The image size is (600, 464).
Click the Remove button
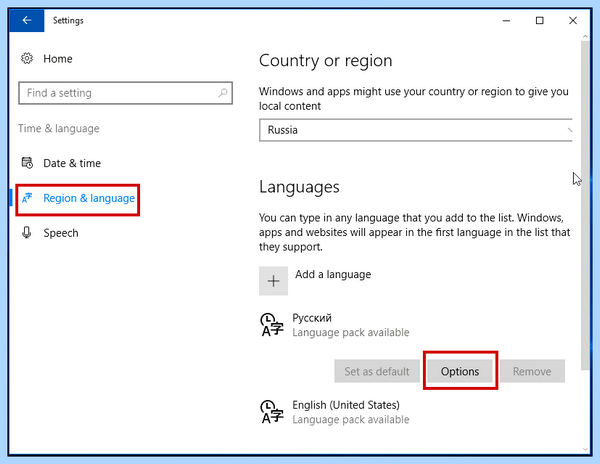[532, 371]
